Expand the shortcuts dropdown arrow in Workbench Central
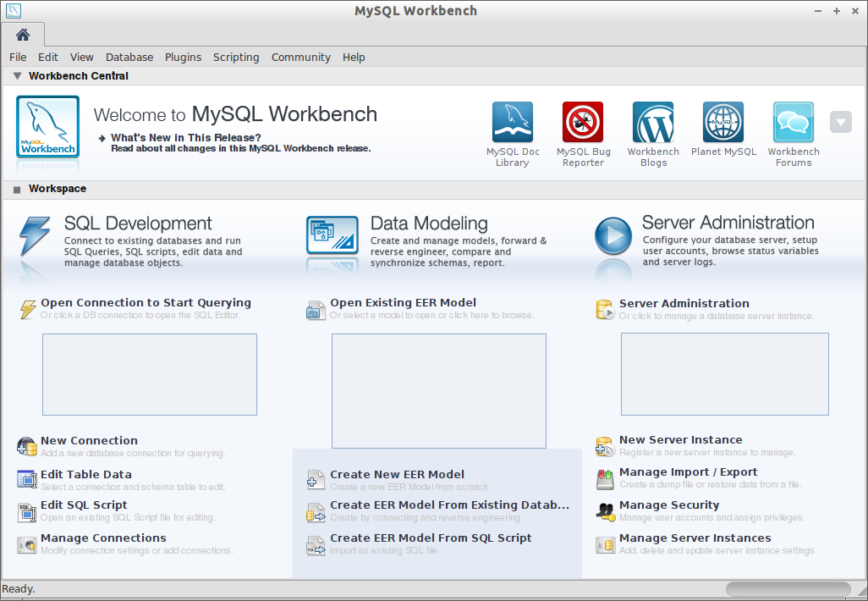This screenshot has height=601, width=868. pyautogui.click(x=840, y=122)
